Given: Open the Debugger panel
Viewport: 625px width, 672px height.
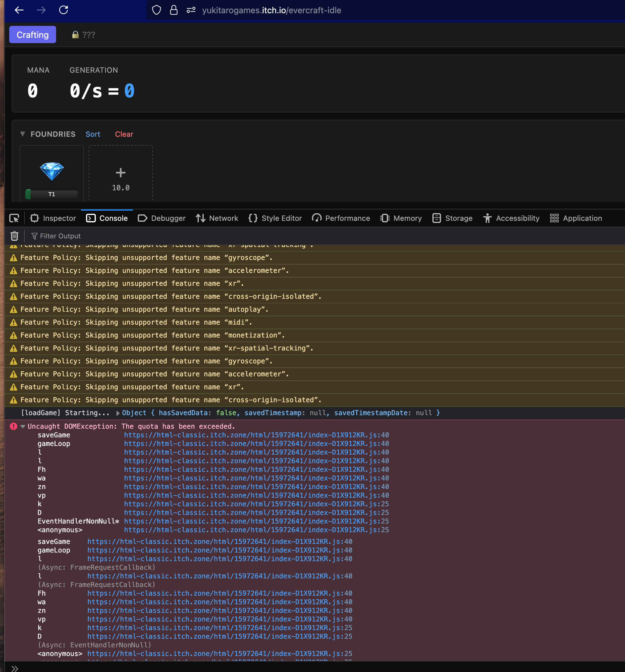Looking at the screenshot, I should tap(162, 218).
